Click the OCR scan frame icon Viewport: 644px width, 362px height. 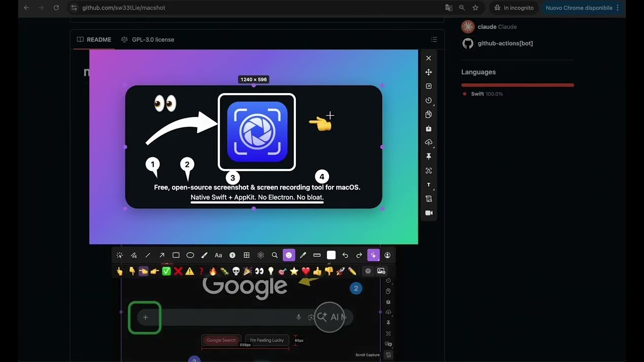pyautogui.click(x=429, y=170)
